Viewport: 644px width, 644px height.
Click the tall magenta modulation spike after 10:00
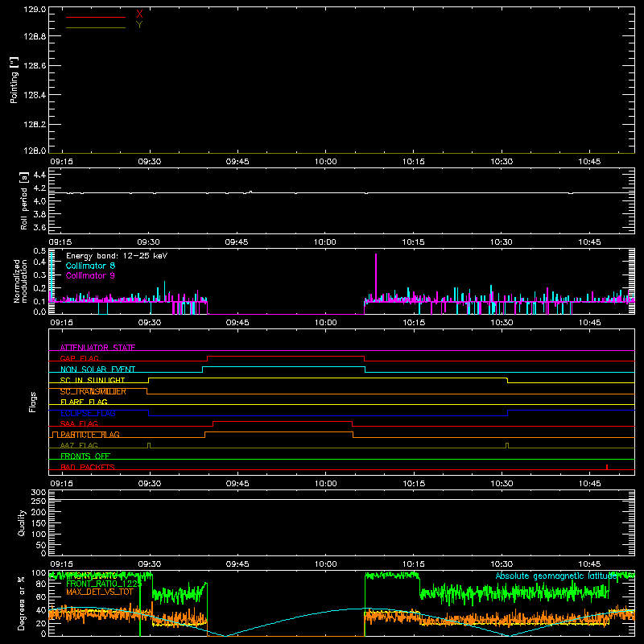376,277
